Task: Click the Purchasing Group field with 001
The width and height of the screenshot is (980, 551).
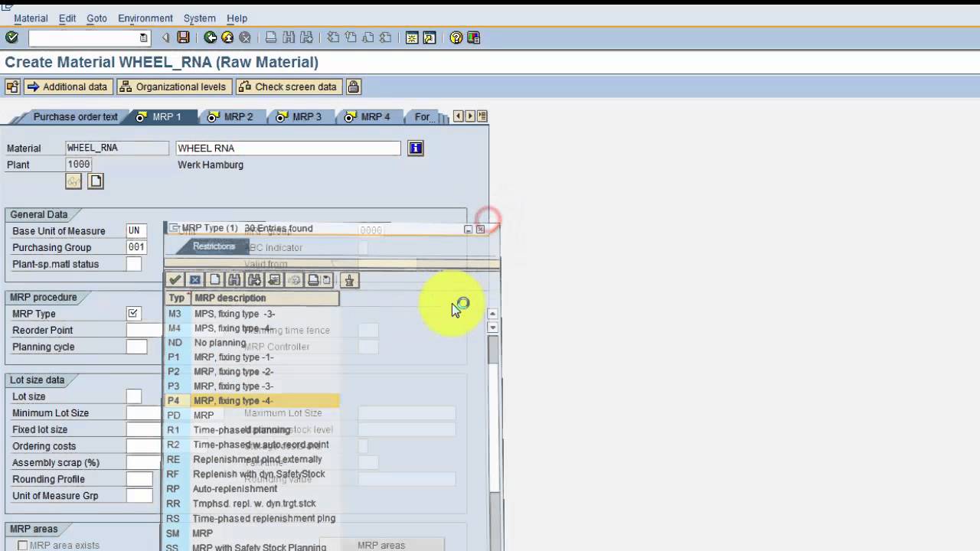Action: (136, 247)
